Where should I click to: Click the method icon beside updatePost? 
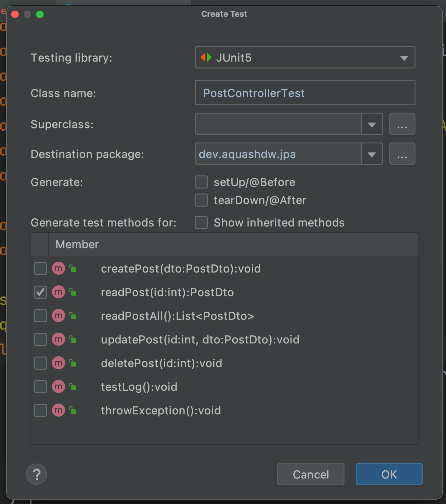(x=59, y=339)
